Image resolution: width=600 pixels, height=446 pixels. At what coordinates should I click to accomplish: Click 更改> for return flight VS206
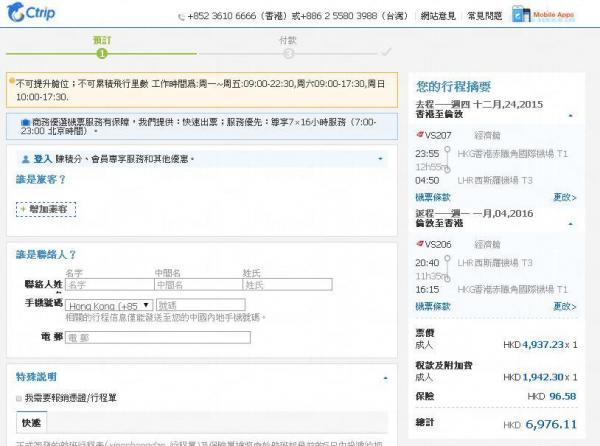564,306
